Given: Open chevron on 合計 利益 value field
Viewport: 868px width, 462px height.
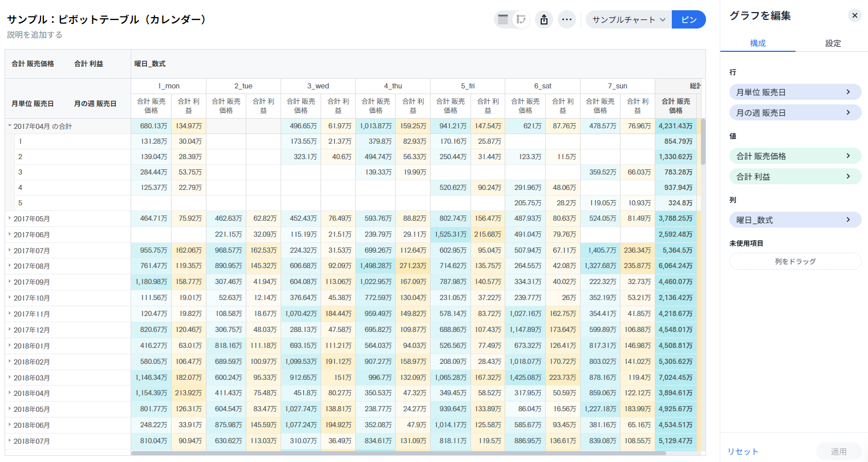Looking at the screenshot, I should pyautogui.click(x=848, y=176).
